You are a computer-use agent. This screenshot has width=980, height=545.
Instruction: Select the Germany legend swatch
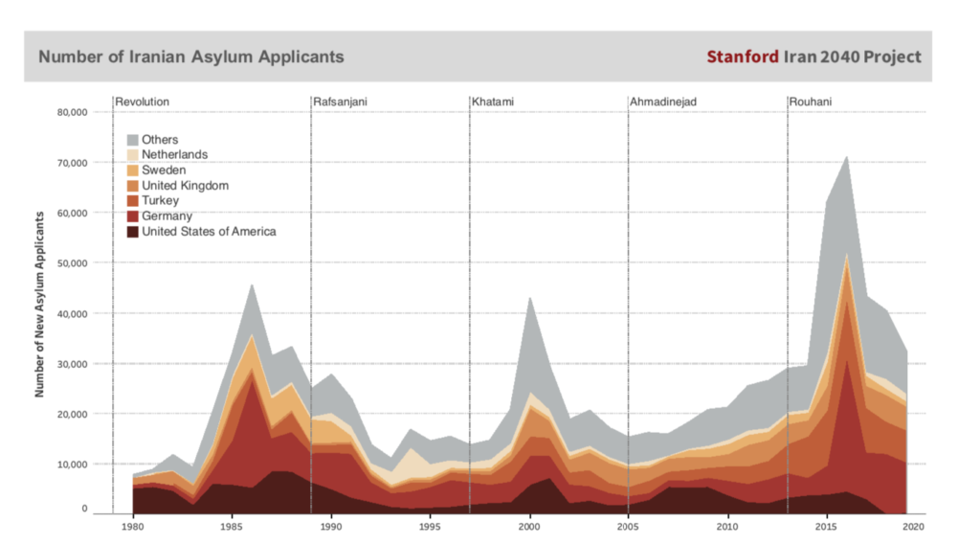[x=133, y=216]
